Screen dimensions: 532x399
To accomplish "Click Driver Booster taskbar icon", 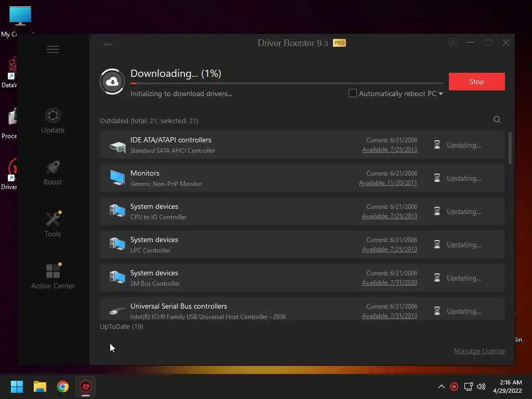I will [x=86, y=387].
